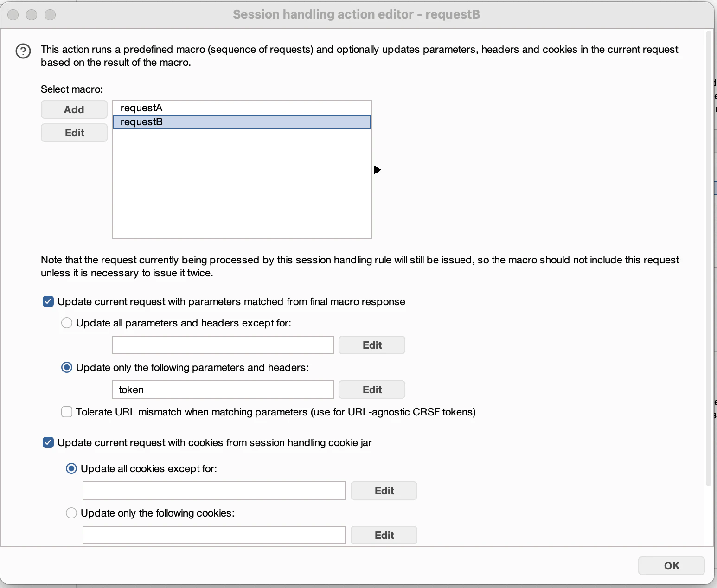Image resolution: width=717 pixels, height=588 pixels.
Task: Click the excluded cookies text field
Action: point(214,491)
